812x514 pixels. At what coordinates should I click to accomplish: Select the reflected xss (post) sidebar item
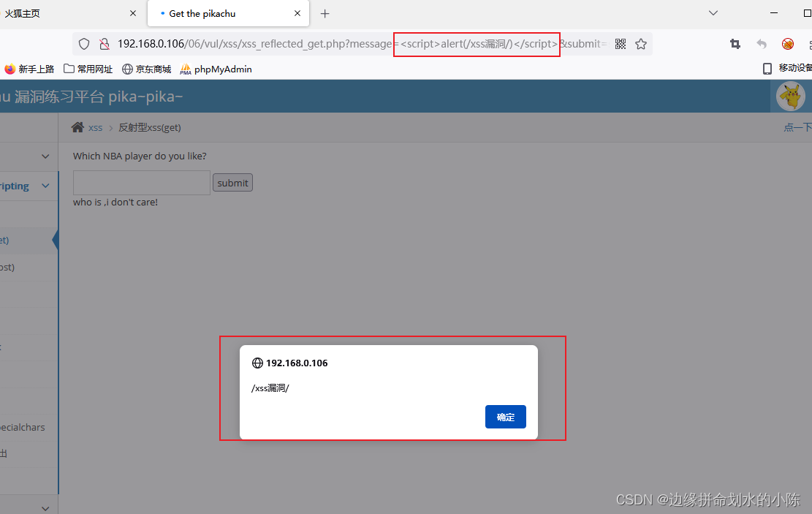point(29,268)
